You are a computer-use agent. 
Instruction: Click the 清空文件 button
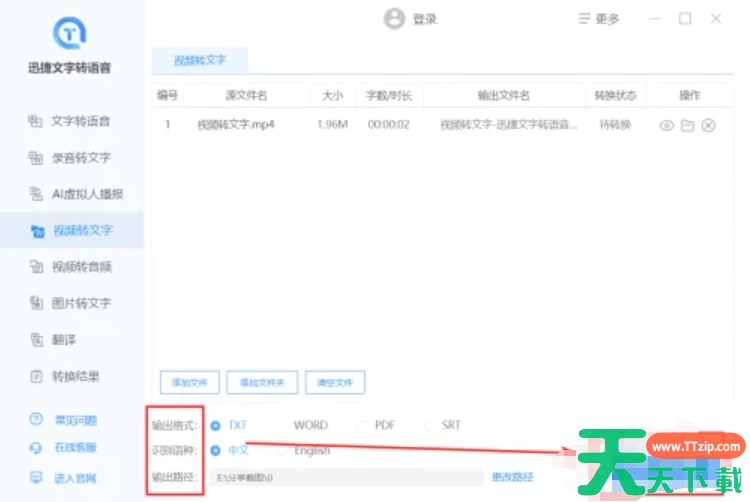coord(335,382)
